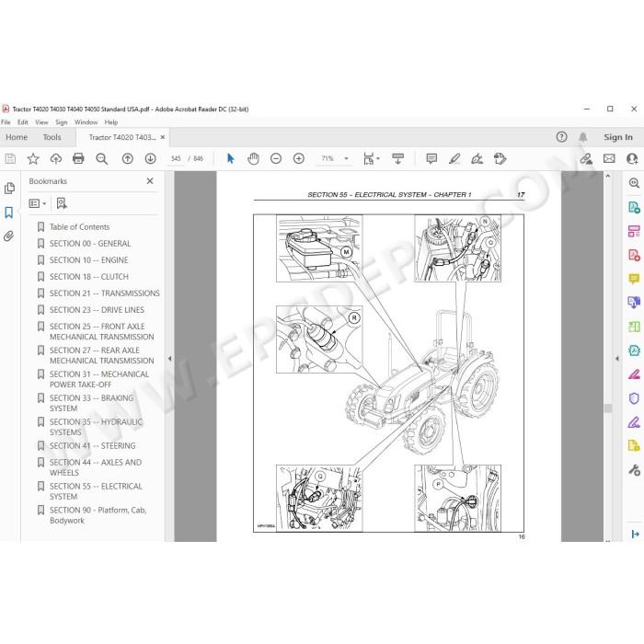Open the Help menu
This screenshot has width=644, height=644.
click(x=111, y=122)
